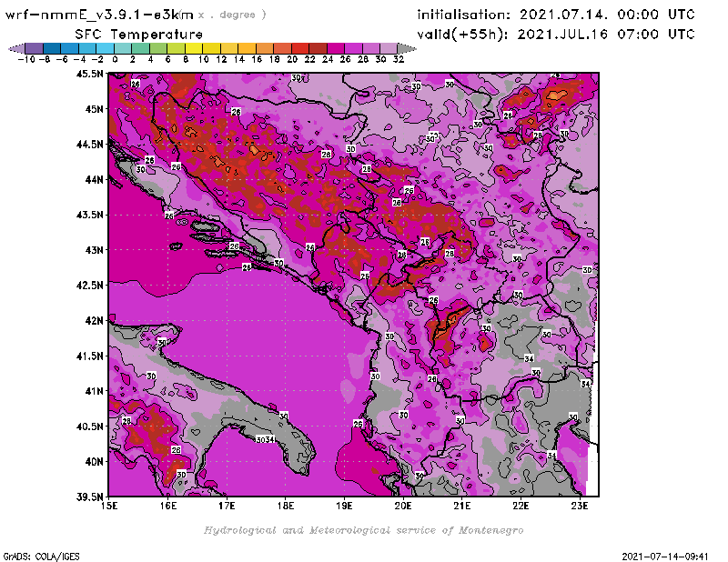
Task: Click the 'valid(+55h)' date text line
Action: pos(556,34)
